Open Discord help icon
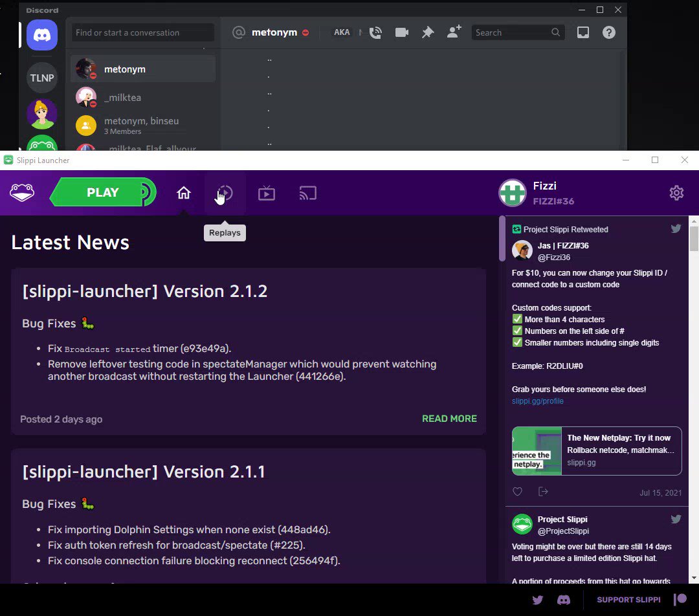The width and height of the screenshot is (699, 616). coord(609,32)
